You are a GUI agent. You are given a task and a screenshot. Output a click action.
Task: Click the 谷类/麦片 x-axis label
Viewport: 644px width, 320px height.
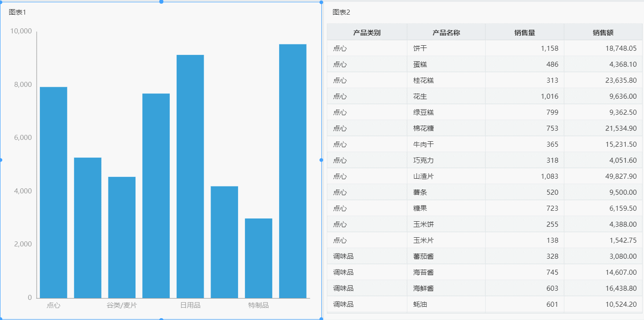point(122,305)
